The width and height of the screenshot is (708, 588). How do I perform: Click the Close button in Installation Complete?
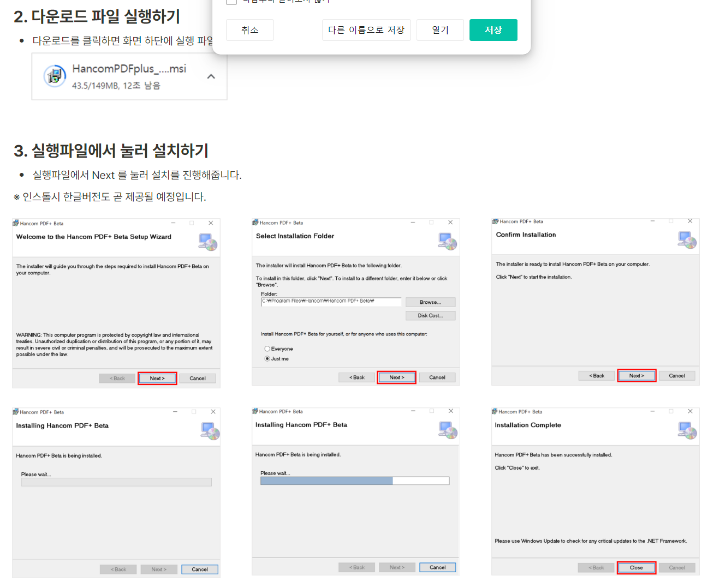(x=636, y=568)
